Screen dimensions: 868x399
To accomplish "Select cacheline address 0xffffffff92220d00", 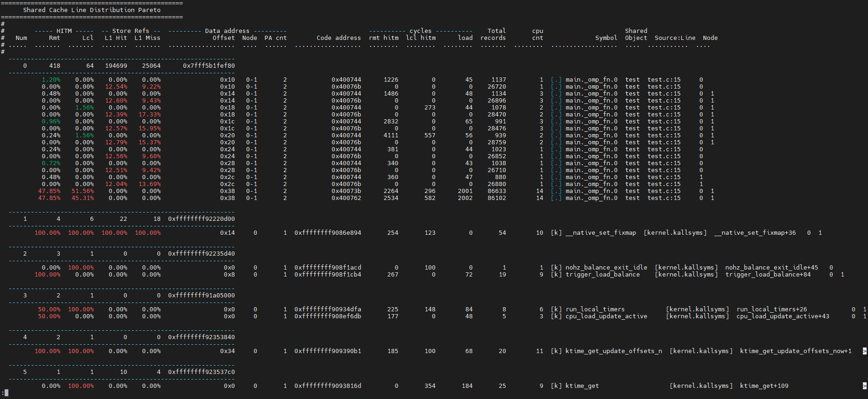I will click(202, 219).
